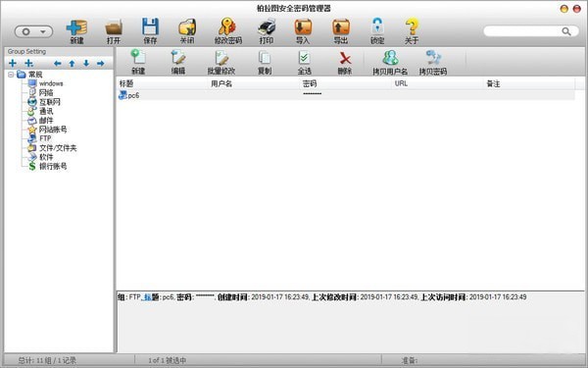Sort by 用户名 column header

click(x=221, y=83)
